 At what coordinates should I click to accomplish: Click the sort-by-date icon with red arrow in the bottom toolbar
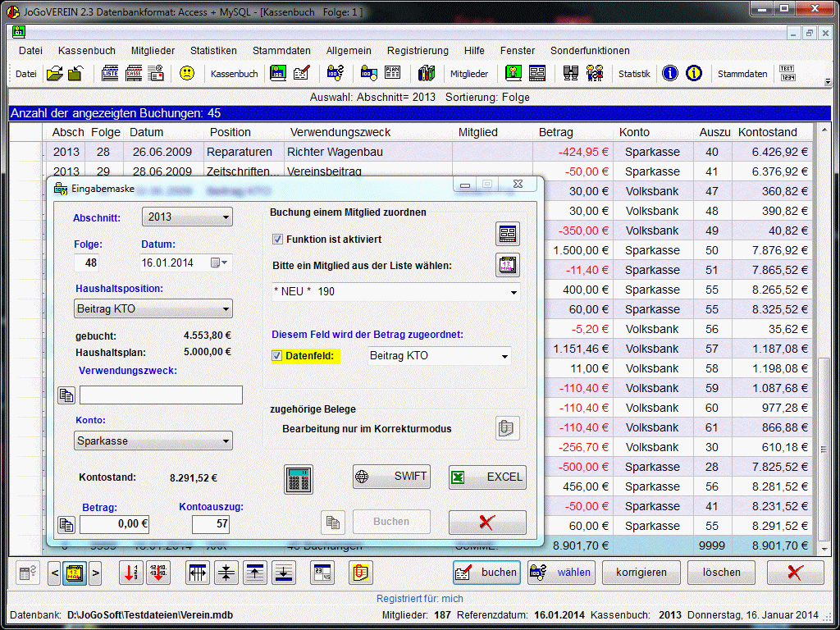point(157,573)
